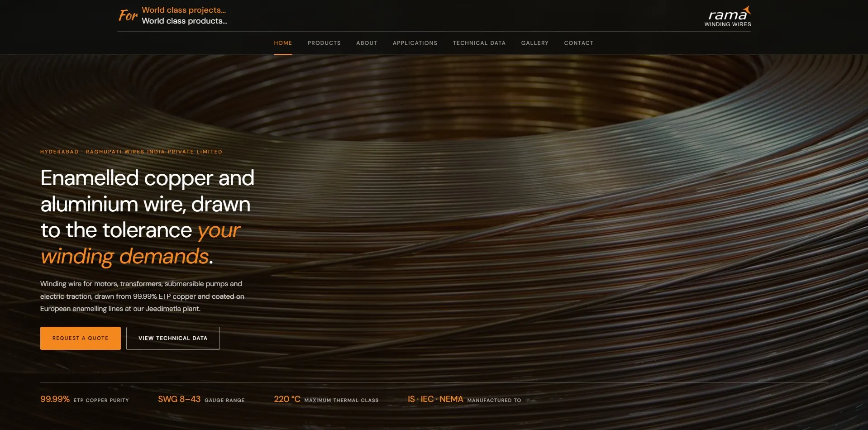Go to the Products page

click(324, 43)
